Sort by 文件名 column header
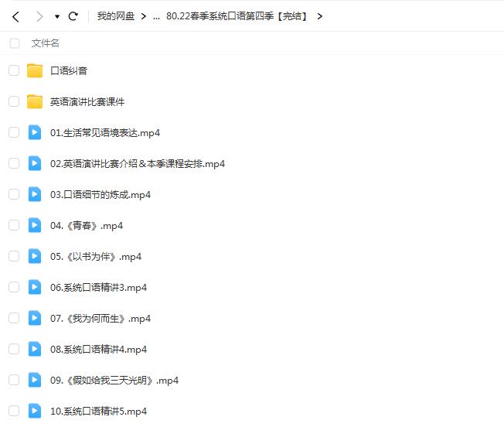 click(x=45, y=43)
